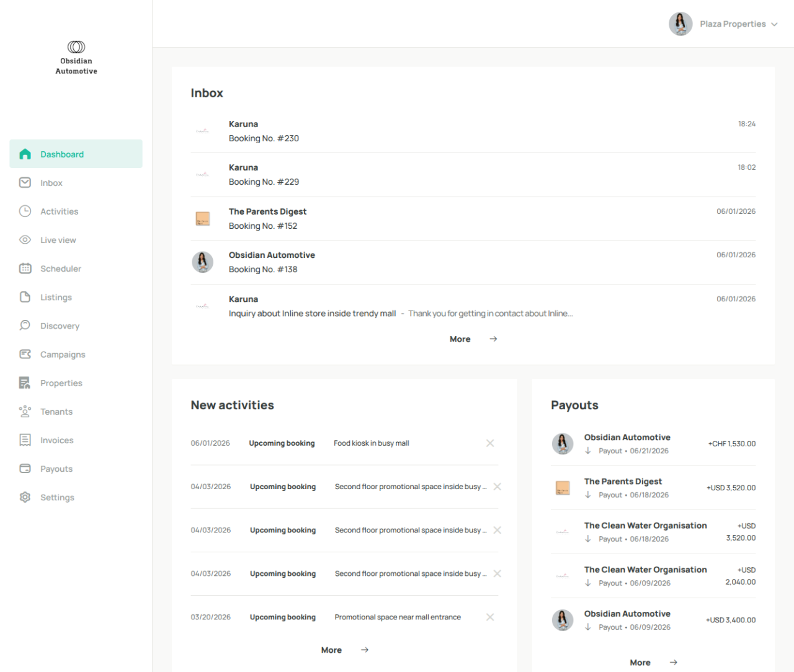Click the Campaigns icon in sidebar
The width and height of the screenshot is (794, 672).
(25, 354)
